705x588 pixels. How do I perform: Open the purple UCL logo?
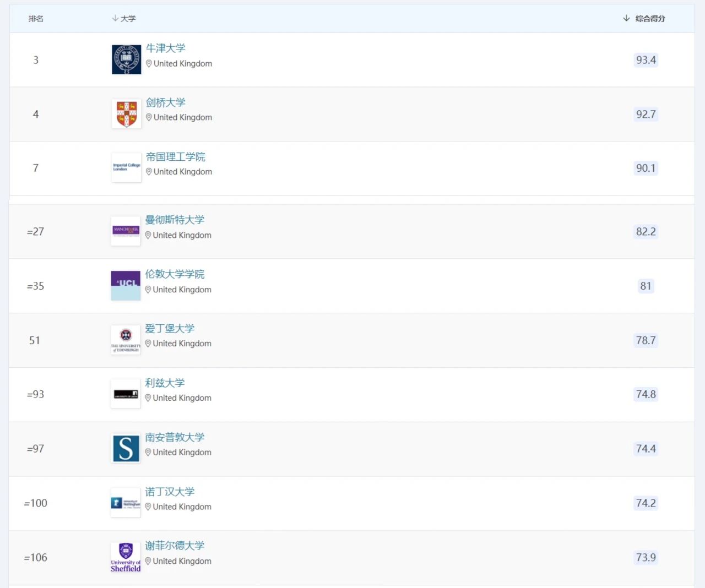point(126,286)
